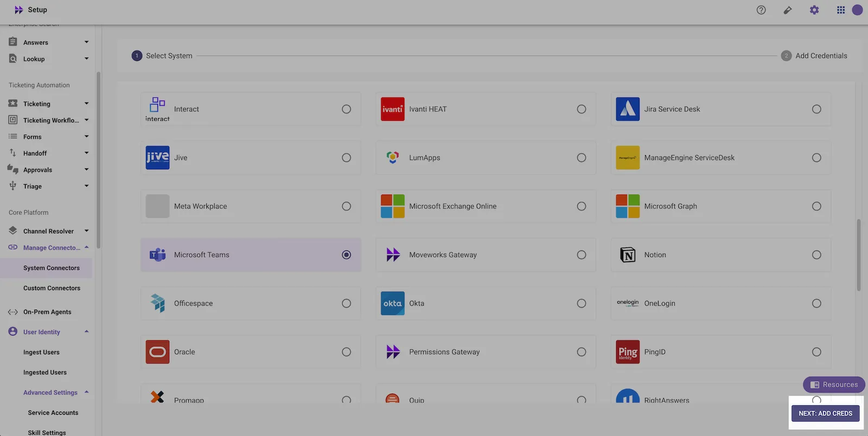The image size is (868, 436).
Task: Expand the Ticketing sidebar section
Action: [86, 104]
